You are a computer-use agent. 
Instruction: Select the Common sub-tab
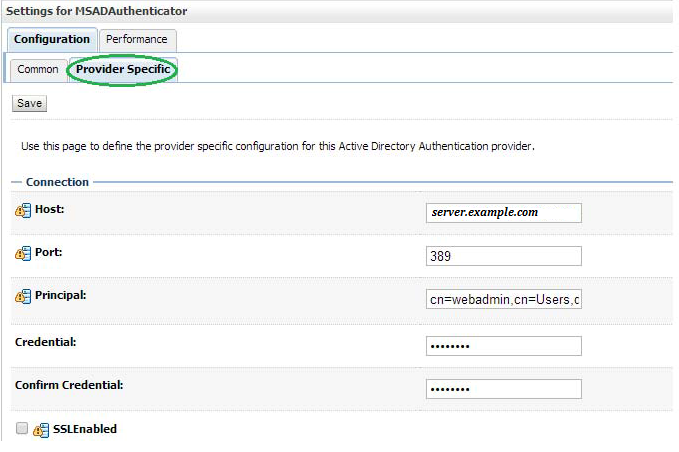click(38, 70)
